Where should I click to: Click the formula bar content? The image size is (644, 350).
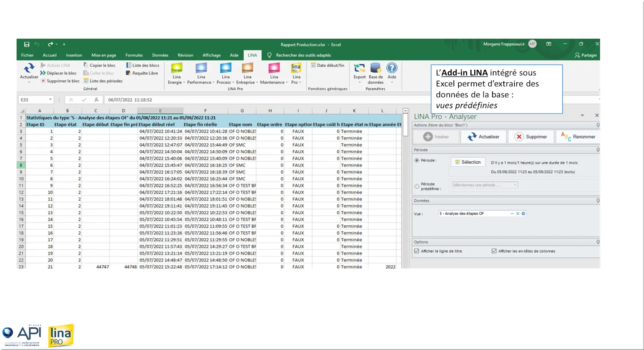(x=130, y=100)
